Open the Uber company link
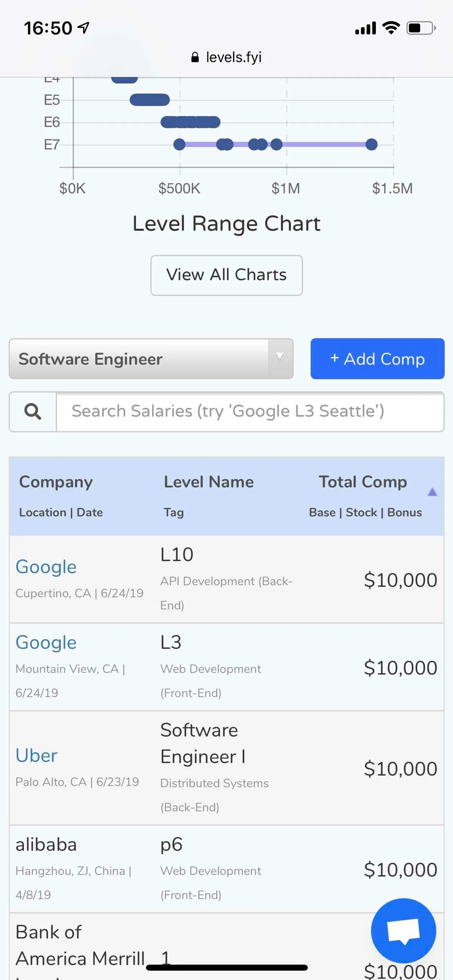Viewport: 453px width, 980px height. (x=37, y=756)
